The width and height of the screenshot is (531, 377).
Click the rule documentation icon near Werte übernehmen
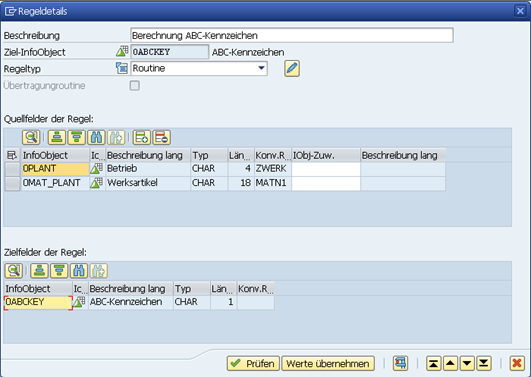point(400,363)
